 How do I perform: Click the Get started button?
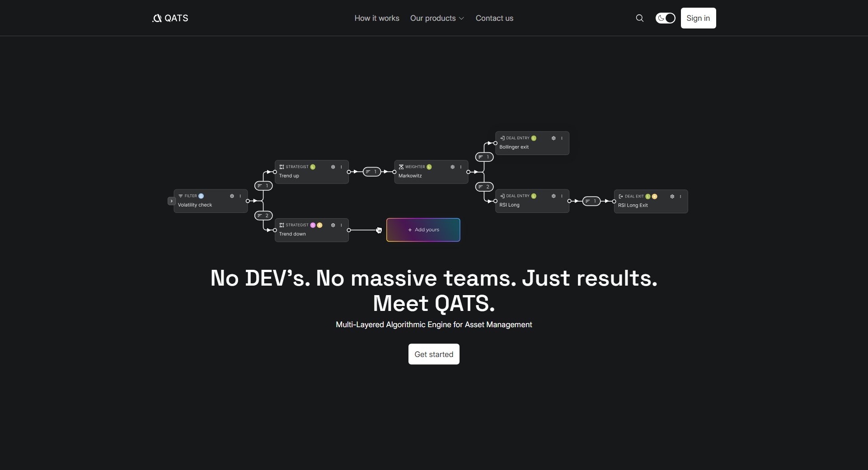[433, 354]
